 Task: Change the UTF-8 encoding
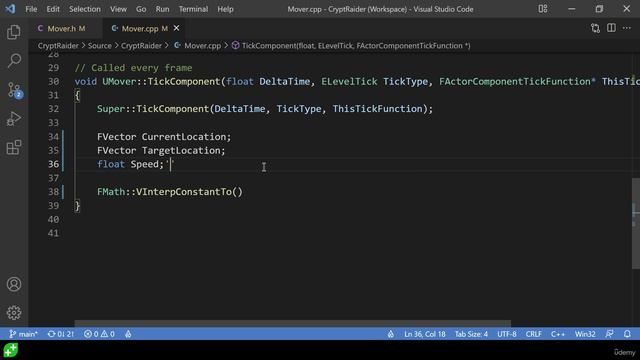tap(507, 334)
